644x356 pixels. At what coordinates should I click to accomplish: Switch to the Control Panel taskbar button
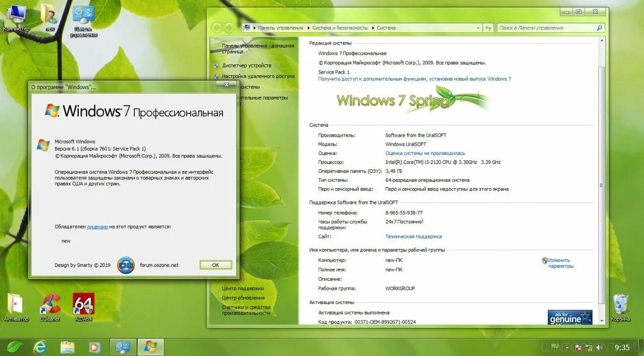(122, 347)
